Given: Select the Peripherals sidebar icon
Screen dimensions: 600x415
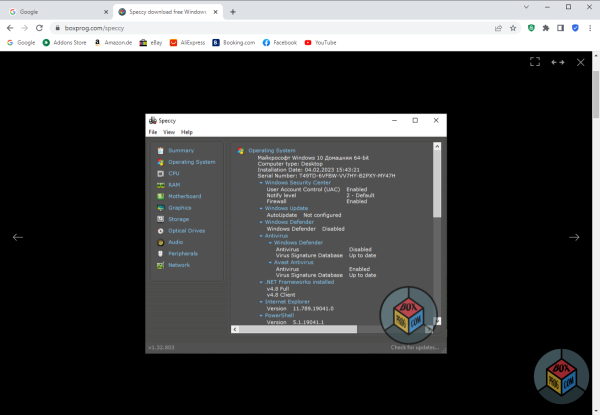Looking at the screenshot, I should tap(160, 254).
